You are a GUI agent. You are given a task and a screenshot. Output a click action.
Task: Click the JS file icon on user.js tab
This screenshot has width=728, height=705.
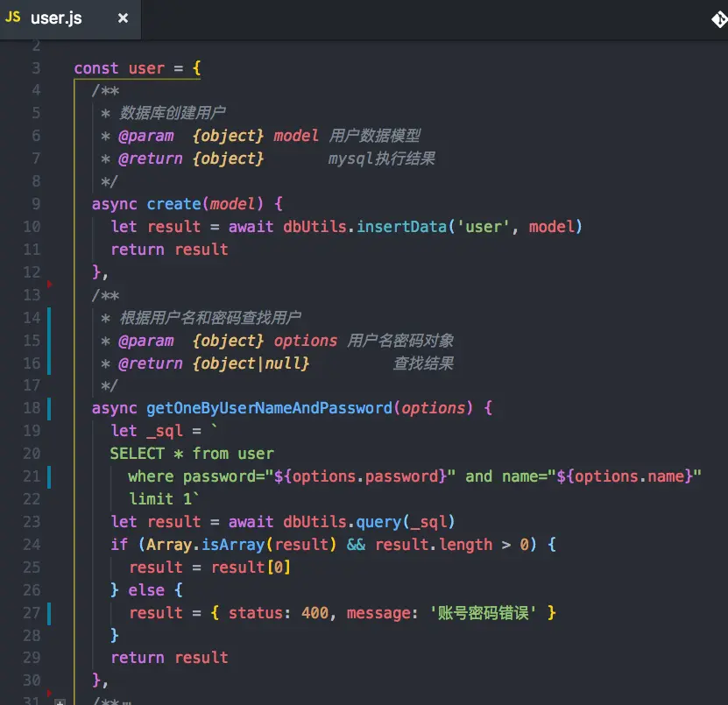point(13,18)
